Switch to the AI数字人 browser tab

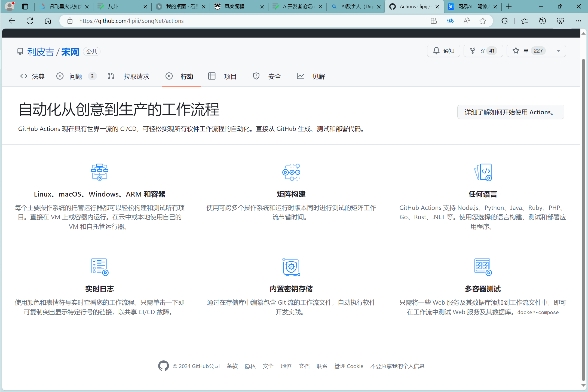point(356,7)
